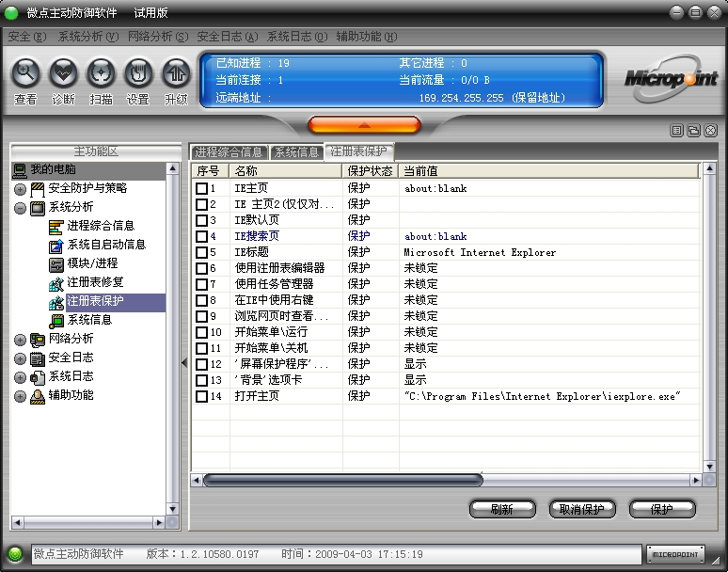Click the green orb in title bar

pos(10,13)
